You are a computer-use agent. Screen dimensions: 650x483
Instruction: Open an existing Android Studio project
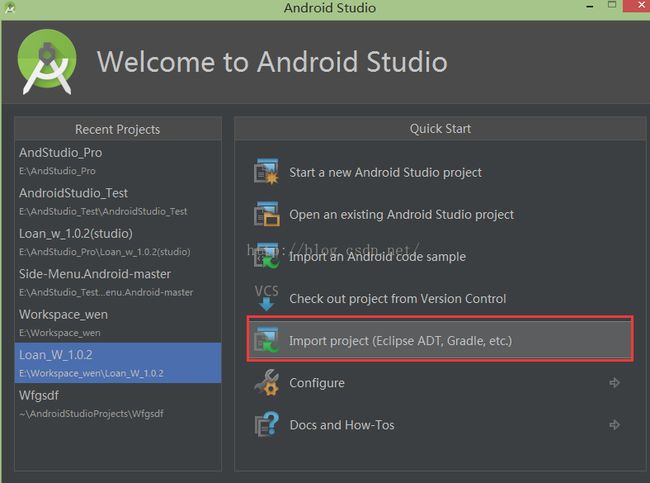point(401,214)
